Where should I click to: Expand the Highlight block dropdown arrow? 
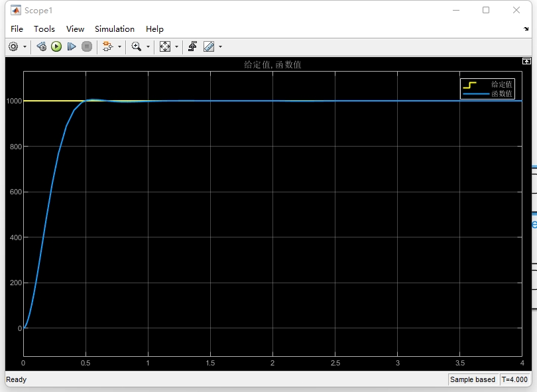coord(119,46)
